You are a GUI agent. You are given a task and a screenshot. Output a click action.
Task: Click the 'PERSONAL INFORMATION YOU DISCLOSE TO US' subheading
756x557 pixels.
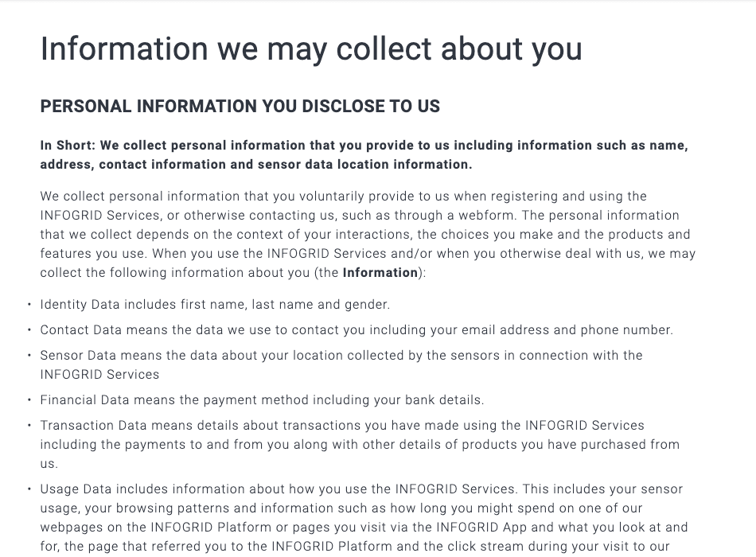click(240, 106)
